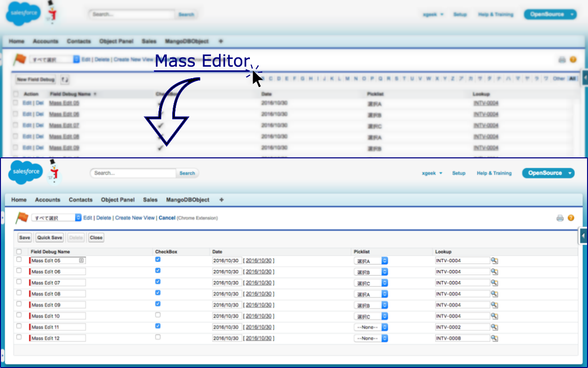
Task: Select the row checkbox for Mass Edit 08
Action: tap(19, 293)
